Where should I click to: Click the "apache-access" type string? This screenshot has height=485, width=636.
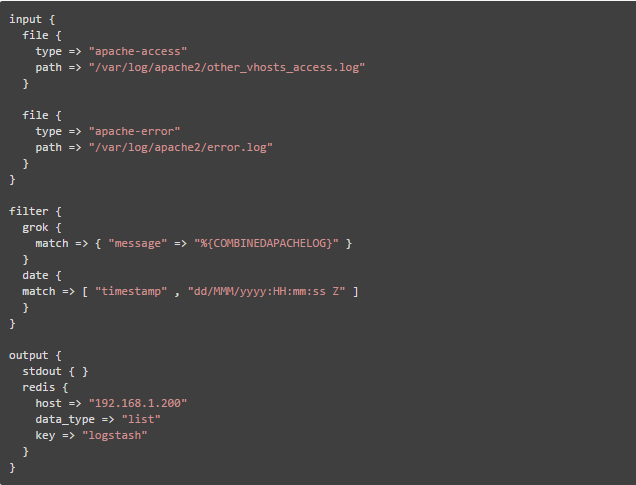click(x=138, y=51)
